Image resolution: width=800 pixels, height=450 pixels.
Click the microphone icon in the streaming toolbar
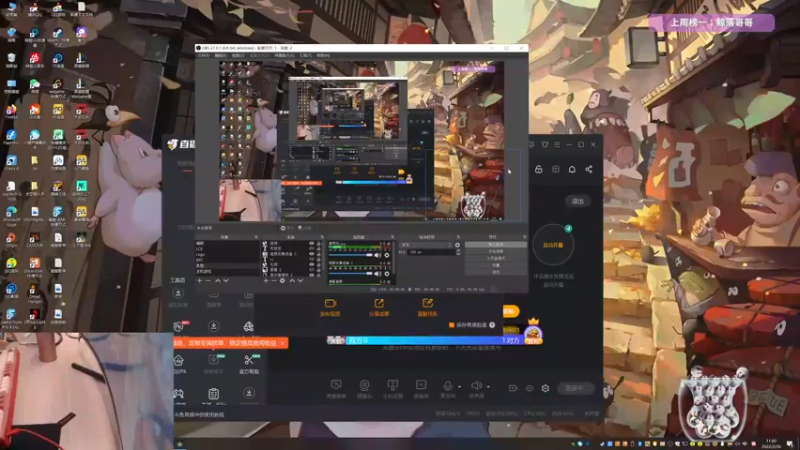[x=447, y=385]
